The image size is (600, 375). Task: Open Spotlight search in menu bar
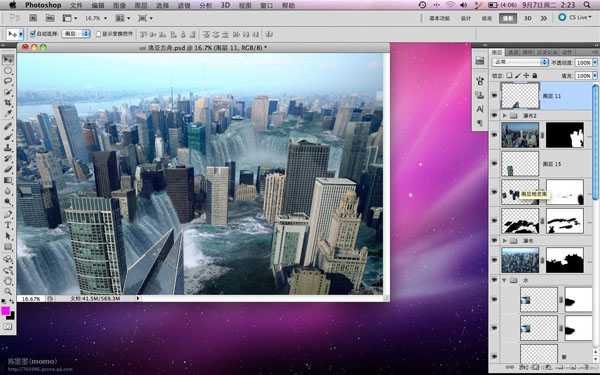pyautogui.click(x=587, y=5)
